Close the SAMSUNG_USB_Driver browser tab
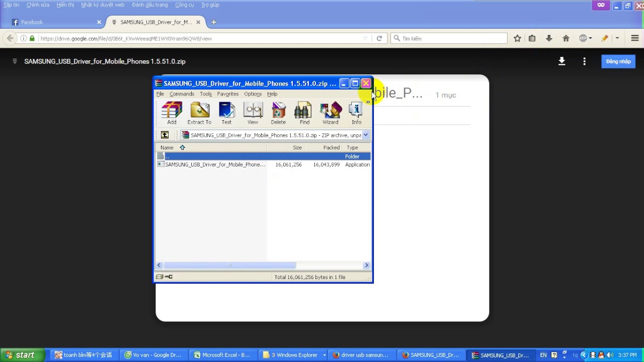Viewport: 644px width, 362px height. click(x=199, y=22)
